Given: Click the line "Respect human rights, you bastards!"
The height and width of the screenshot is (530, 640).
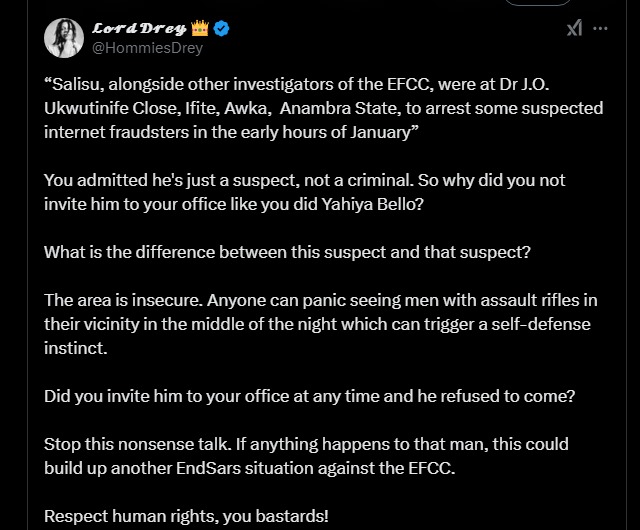Looking at the screenshot, I should tap(186, 516).
